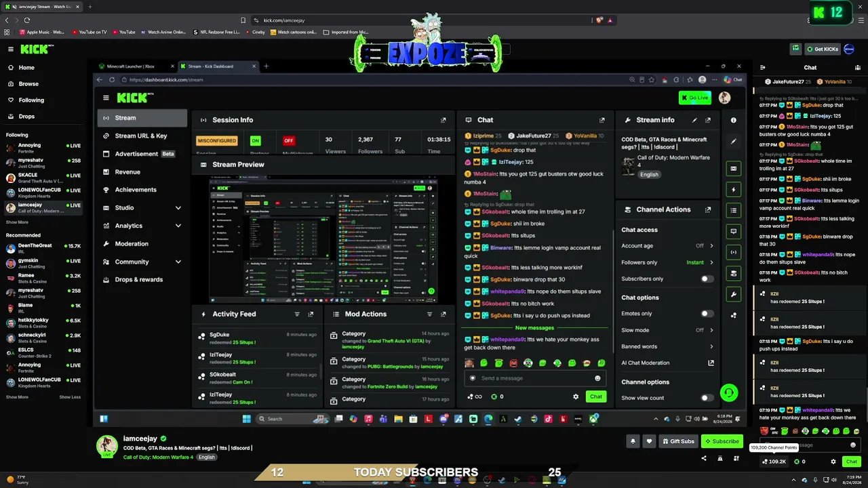Click the Gift Subs button
Screen dimensions: 868x488
point(678,441)
